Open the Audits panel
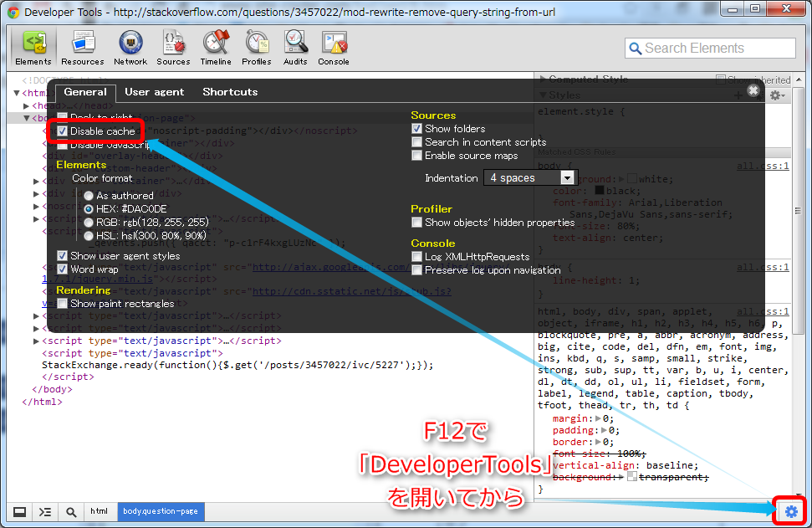 pos(295,48)
